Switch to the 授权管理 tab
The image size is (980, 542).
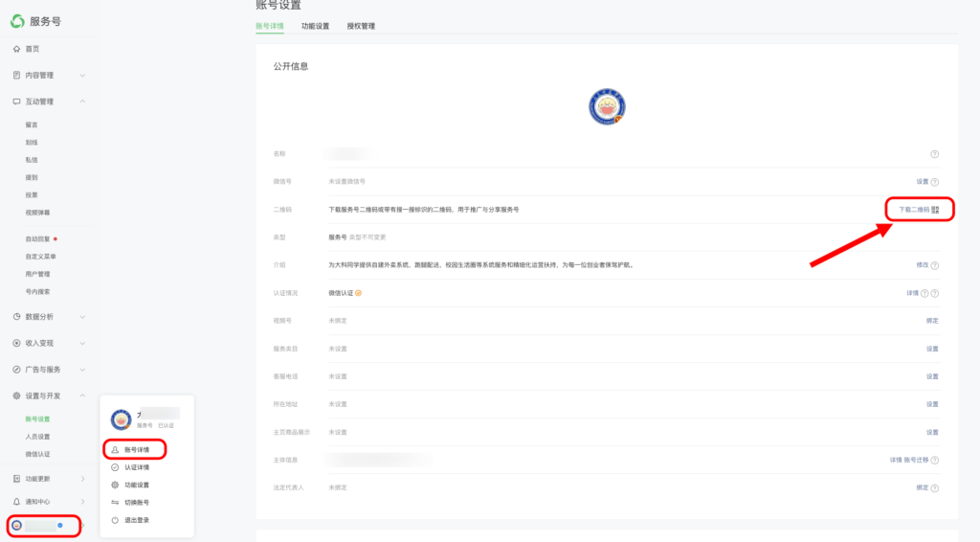pyautogui.click(x=361, y=26)
